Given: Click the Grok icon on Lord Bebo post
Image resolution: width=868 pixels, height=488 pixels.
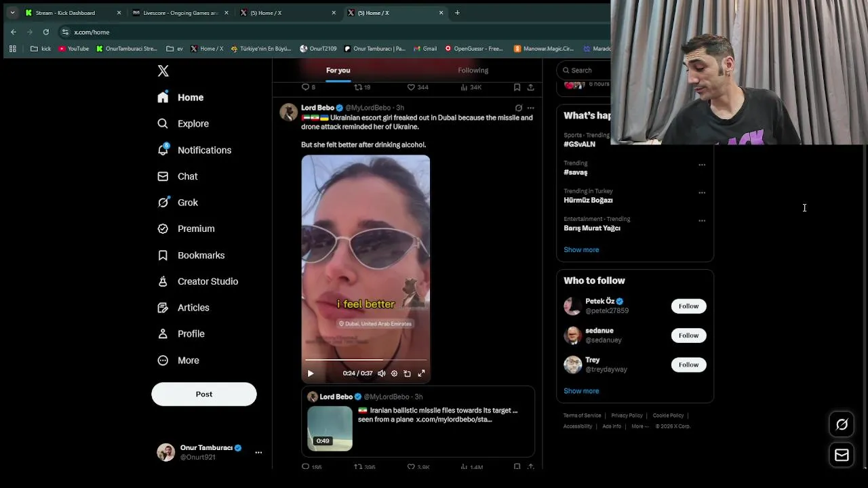Looking at the screenshot, I should [519, 108].
